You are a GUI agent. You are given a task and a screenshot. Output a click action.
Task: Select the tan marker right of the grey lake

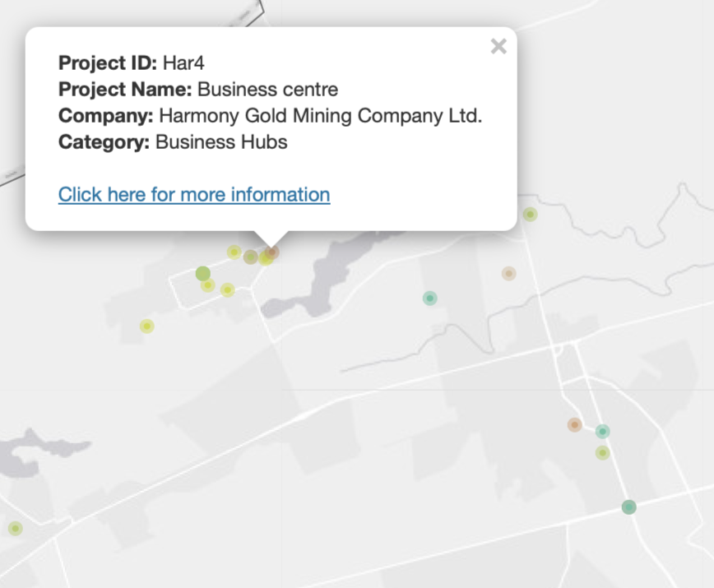(x=508, y=274)
